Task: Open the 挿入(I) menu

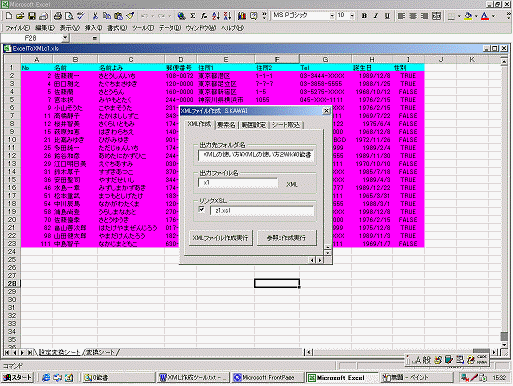Action: coord(93,28)
